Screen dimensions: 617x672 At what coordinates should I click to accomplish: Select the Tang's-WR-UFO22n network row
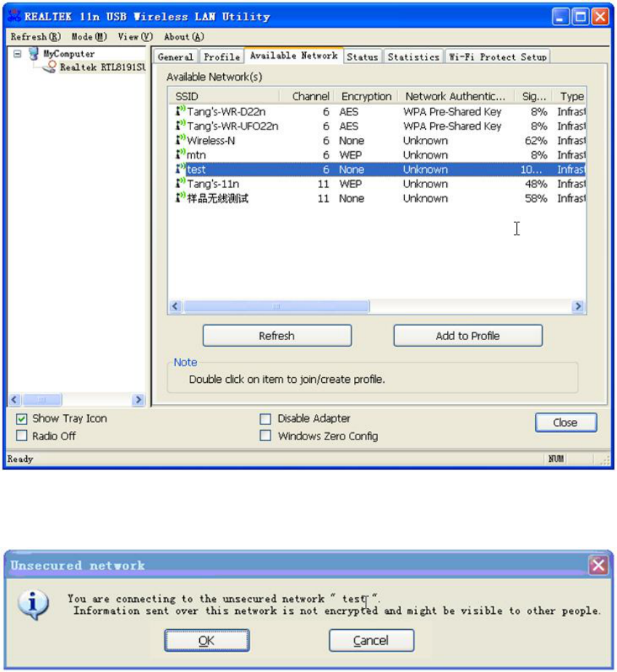(x=377, y=126)
